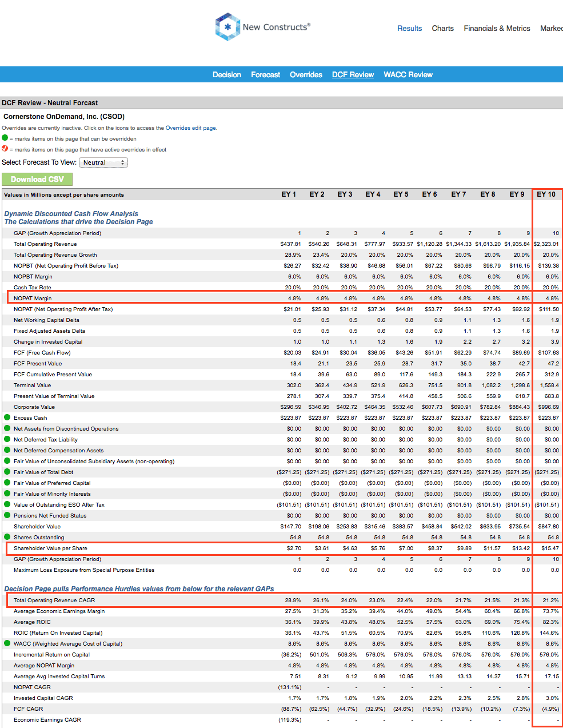This screenshot has height=728, width=563.
Task: Click the Economic Earnings CAGR row label
Action: coord(47,719)
